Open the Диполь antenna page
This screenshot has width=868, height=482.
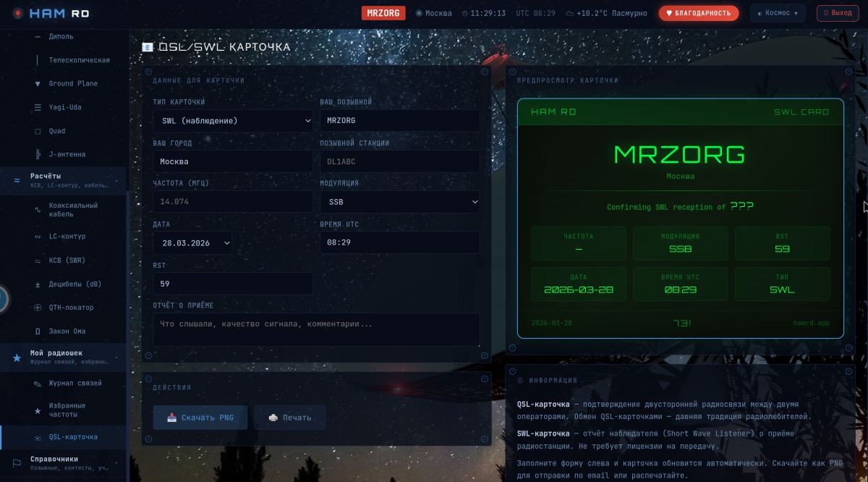pyautogui.click(x=61, y=36)
